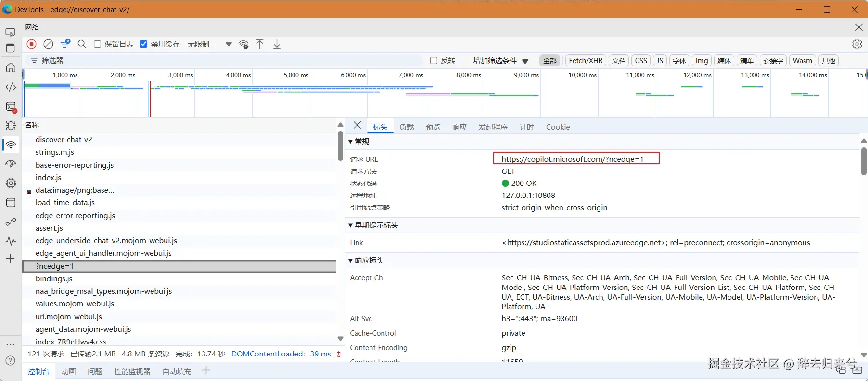Close the network panel drawer
This screenshot has height=381, width=868.
(859, 27)
